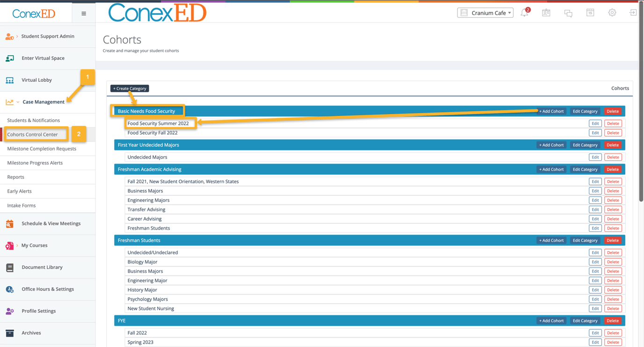The width and height of the screenshot is (644, 347).
Task: Open the settings gear icon
Action: (612, 13)
